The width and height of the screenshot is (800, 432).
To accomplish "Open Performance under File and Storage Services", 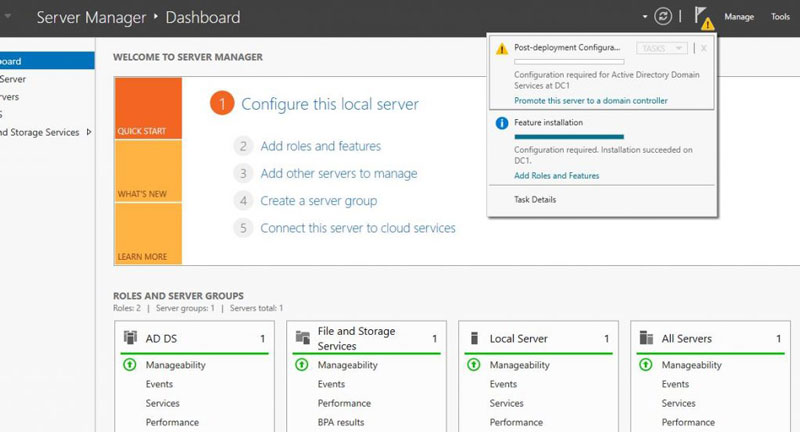I will pos(344,403).
